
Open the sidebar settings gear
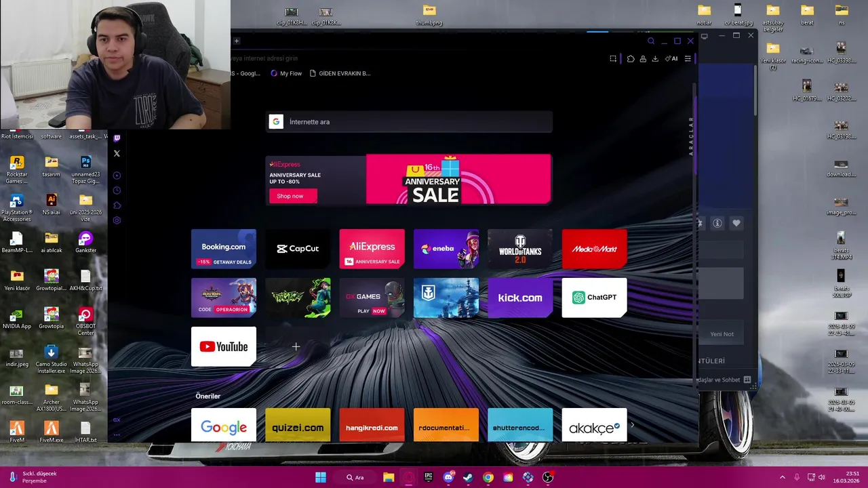tap(117, 220)
